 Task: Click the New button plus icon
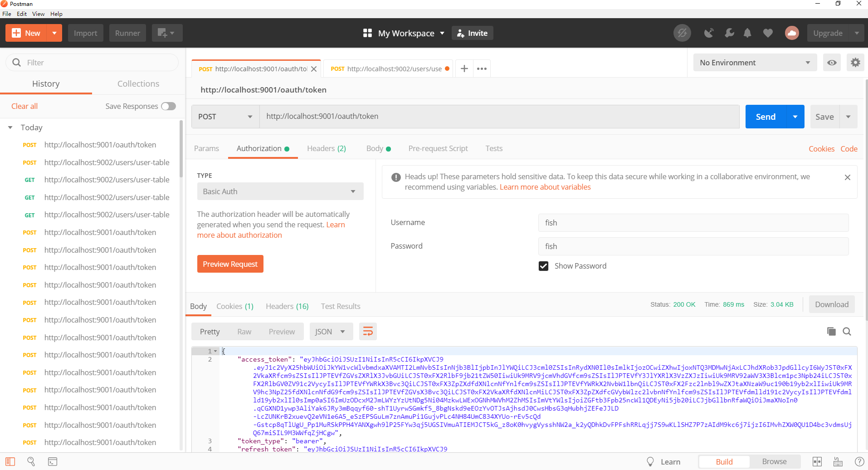(x=16, y=33)
